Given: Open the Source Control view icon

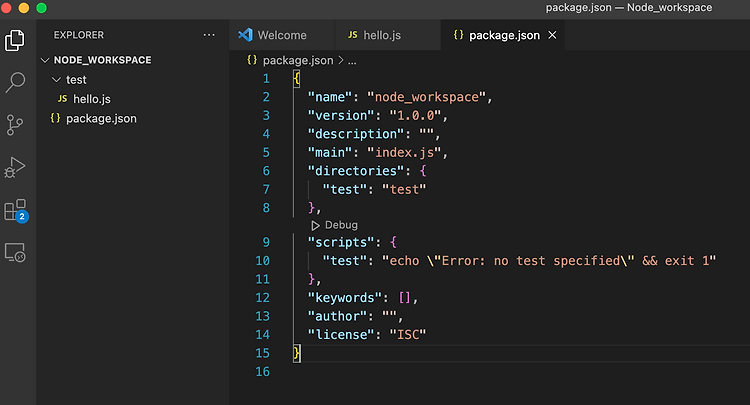Looking at the screenshot, I should click(15, 125).
